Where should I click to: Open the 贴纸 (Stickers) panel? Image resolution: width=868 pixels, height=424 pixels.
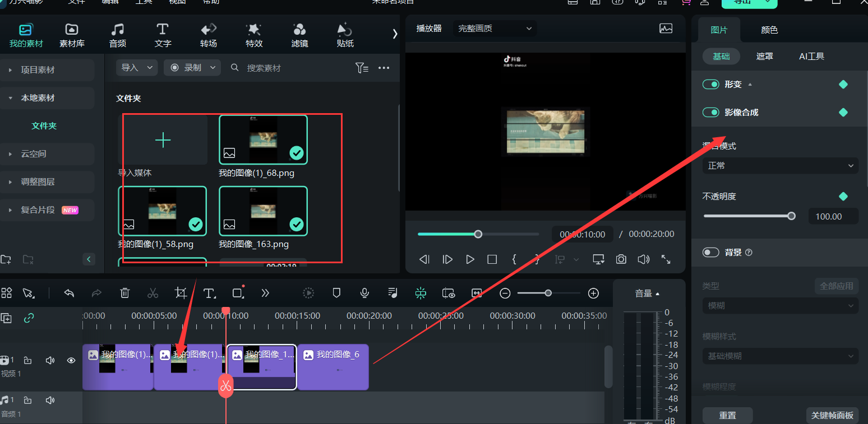coord(344,34)
